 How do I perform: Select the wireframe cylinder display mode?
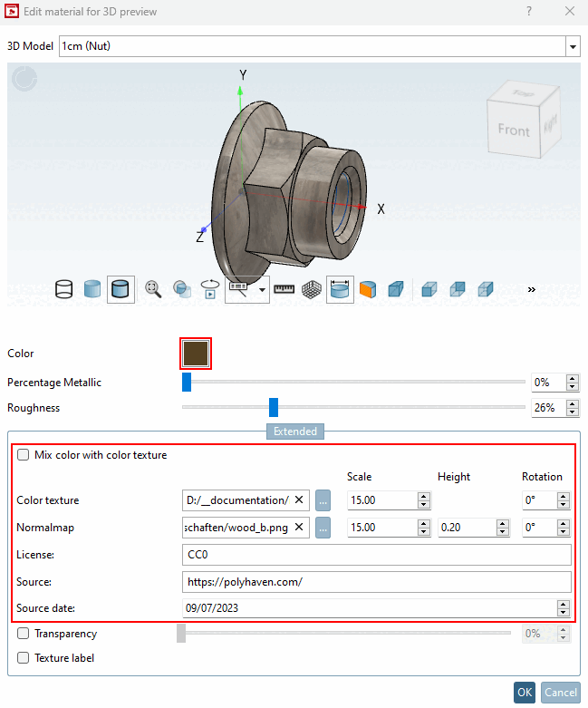pos(63,289)
